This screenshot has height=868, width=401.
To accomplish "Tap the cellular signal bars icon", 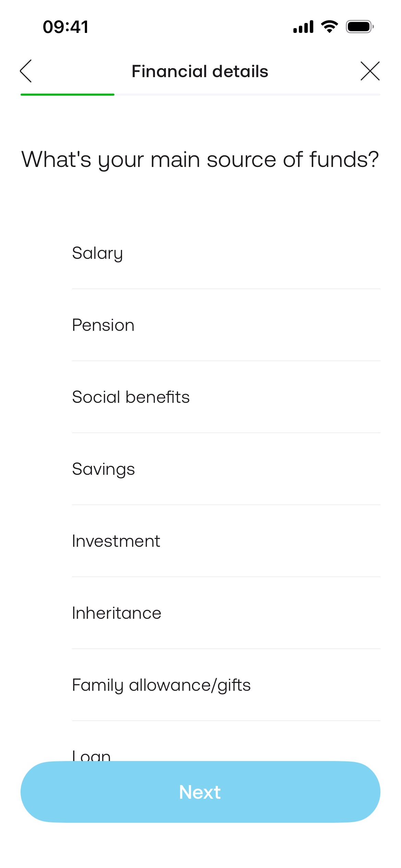I will pos(303,27).
